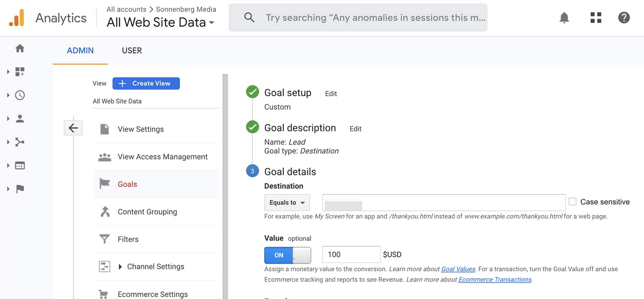Go to Home in the sidebar
The image size is (644, 299).
[20, 49]
